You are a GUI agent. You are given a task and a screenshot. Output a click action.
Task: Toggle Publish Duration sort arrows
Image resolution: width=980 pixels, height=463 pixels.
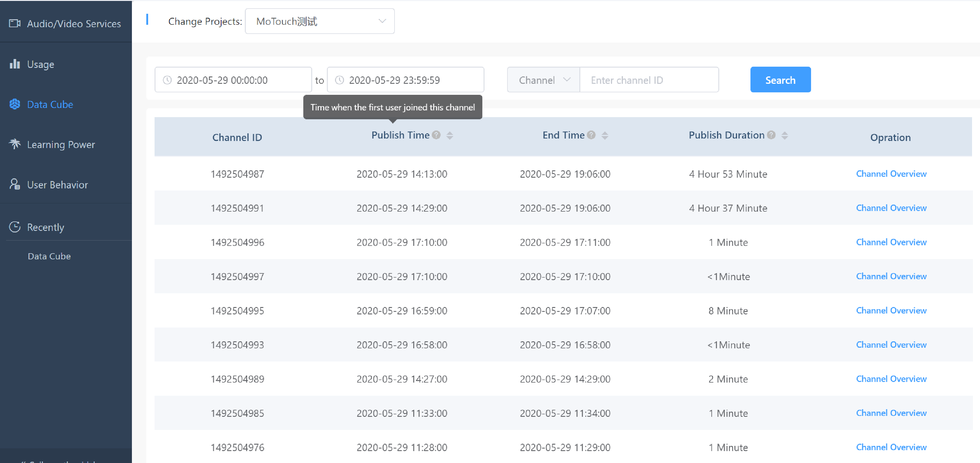tap(784, 135)
